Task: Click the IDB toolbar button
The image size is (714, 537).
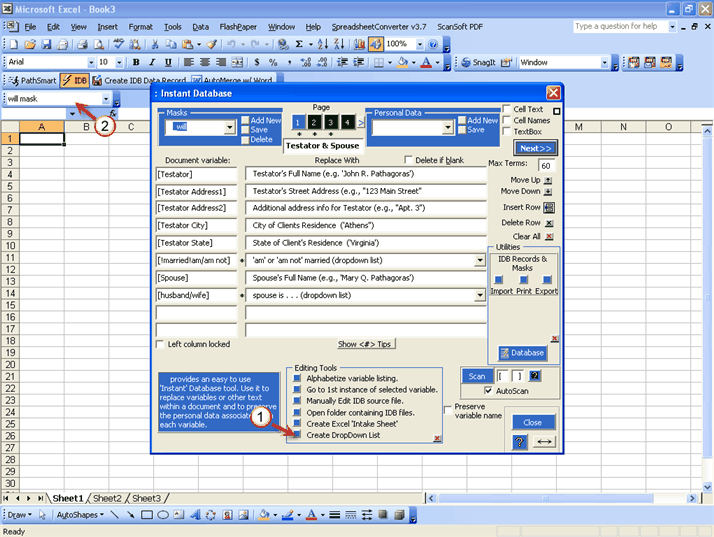Action: click(x=74, y=80)
